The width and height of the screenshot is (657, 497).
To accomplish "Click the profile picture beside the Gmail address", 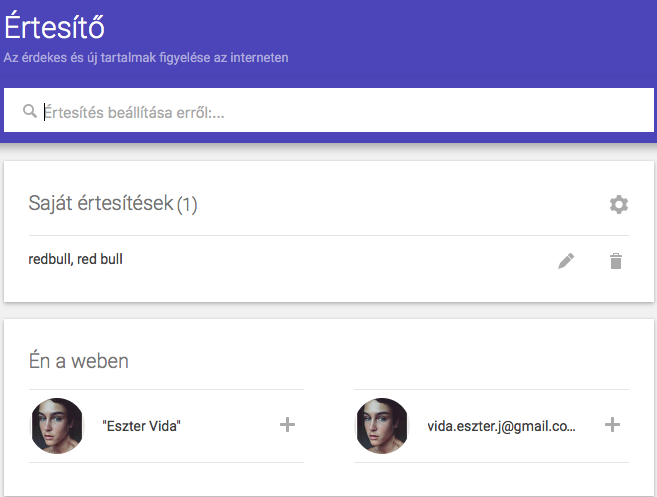I will [x=382, y=426].
